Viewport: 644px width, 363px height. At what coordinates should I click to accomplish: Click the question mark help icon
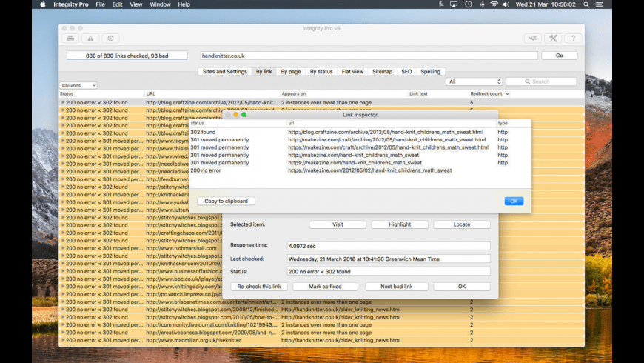(573, 39)
